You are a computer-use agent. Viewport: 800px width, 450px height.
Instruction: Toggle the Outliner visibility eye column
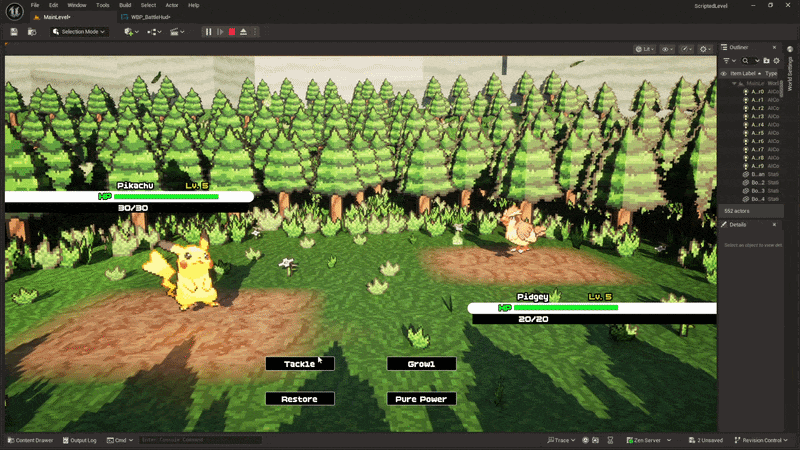pos(724,73)
